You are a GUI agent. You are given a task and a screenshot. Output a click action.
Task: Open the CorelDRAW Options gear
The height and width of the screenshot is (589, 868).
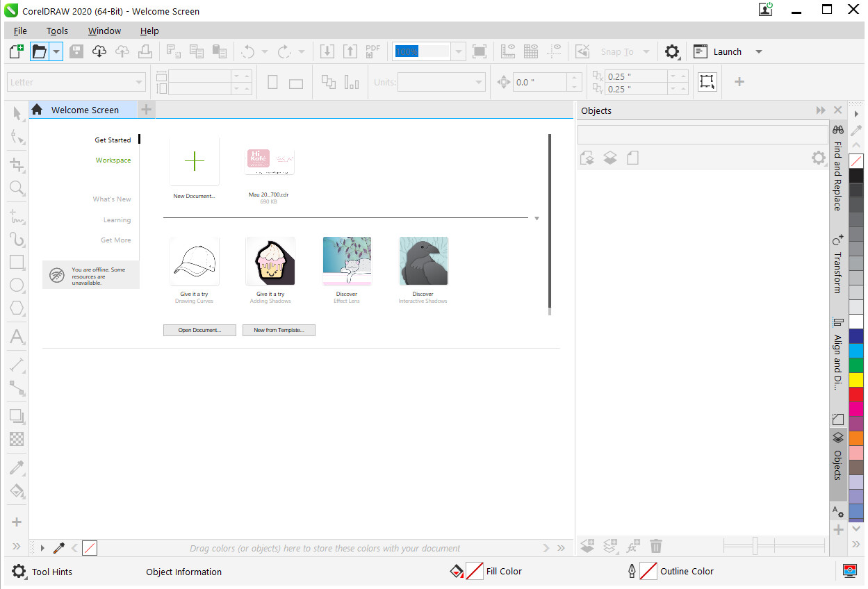pyautogui.click(x=671, y=51)
